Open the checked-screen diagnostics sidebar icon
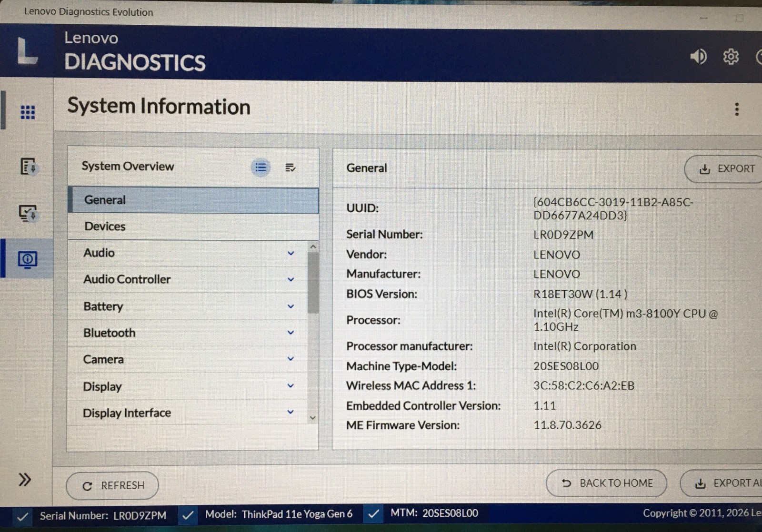The width and height of the screenshot is (762, 532). pos(28,213)
